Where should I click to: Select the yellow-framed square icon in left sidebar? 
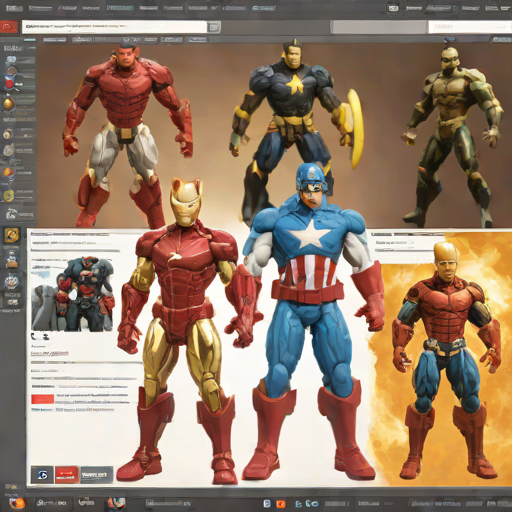click(x=12, y=235)
